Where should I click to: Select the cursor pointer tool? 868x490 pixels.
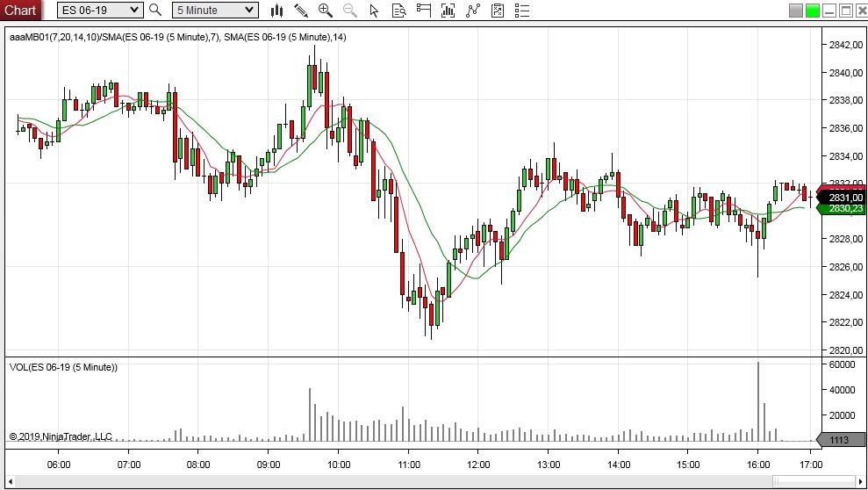coord(374,10)
